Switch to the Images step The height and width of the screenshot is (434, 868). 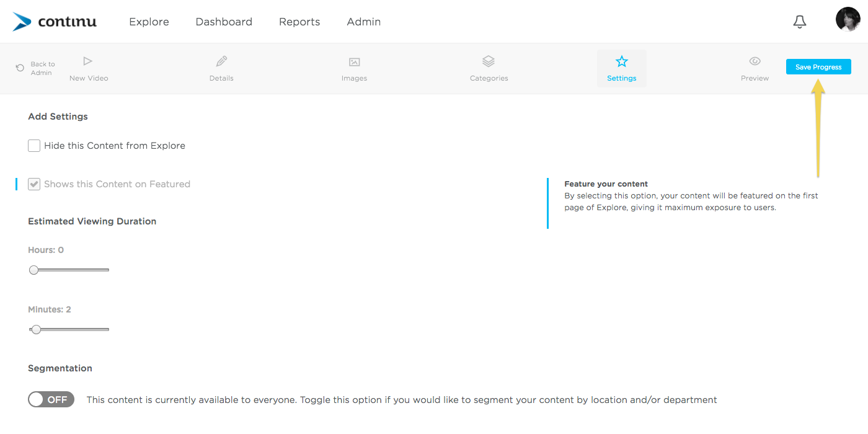coord(354,68)
